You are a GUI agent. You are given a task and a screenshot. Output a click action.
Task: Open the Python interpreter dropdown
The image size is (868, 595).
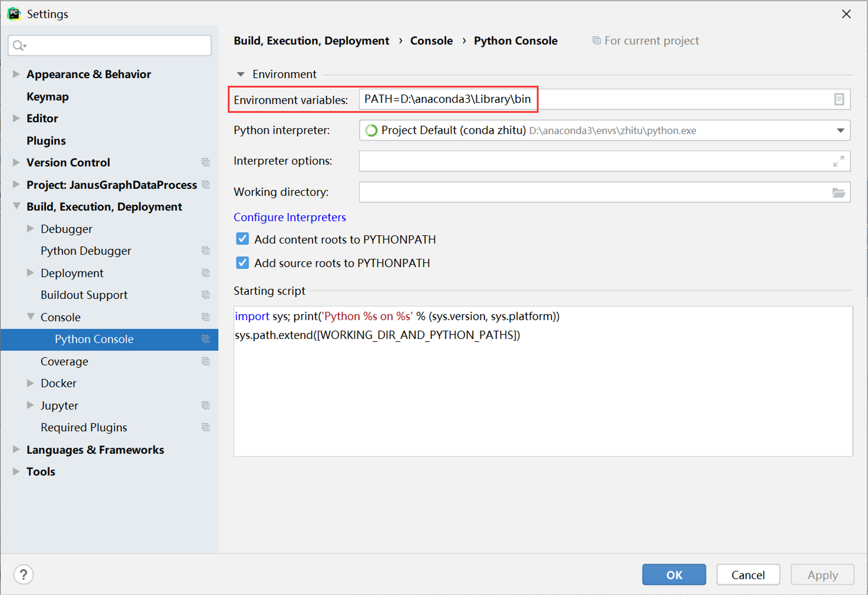(840, 130)
